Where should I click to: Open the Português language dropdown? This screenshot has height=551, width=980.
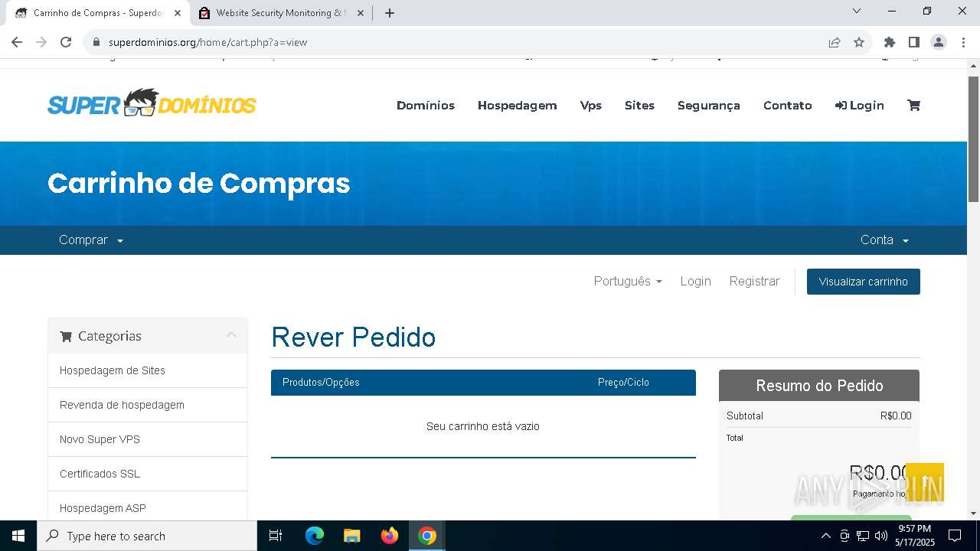point(628,282)
